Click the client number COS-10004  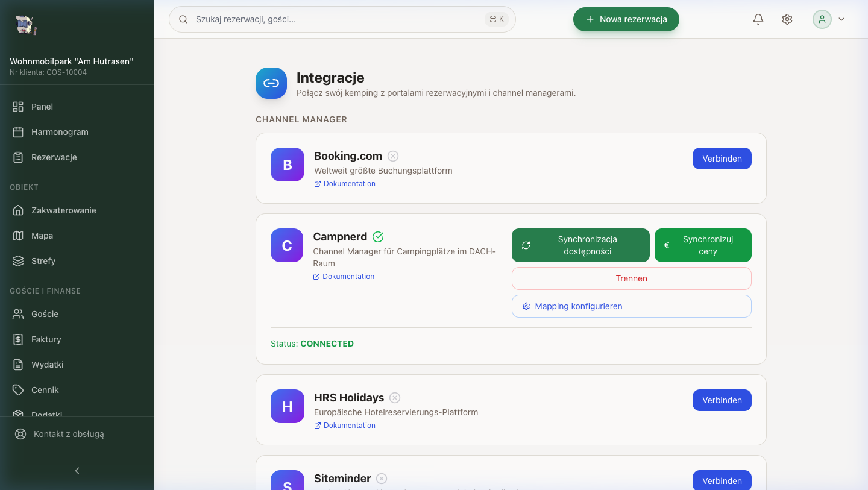point(67,72)
